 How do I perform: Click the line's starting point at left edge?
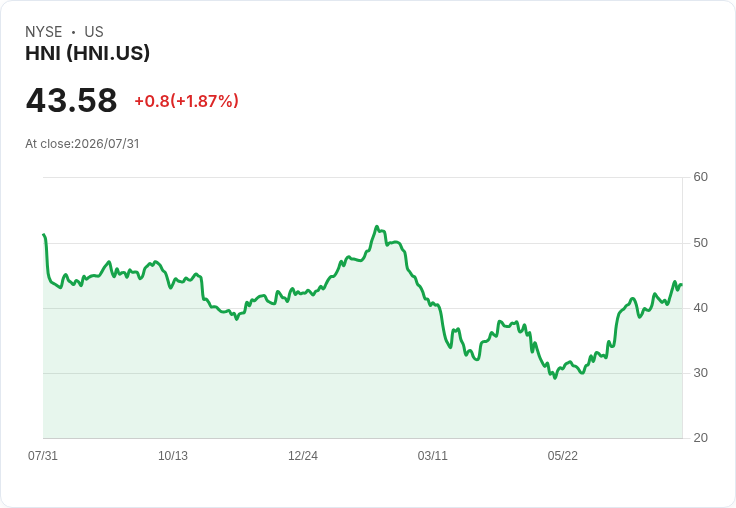(44, 234)
